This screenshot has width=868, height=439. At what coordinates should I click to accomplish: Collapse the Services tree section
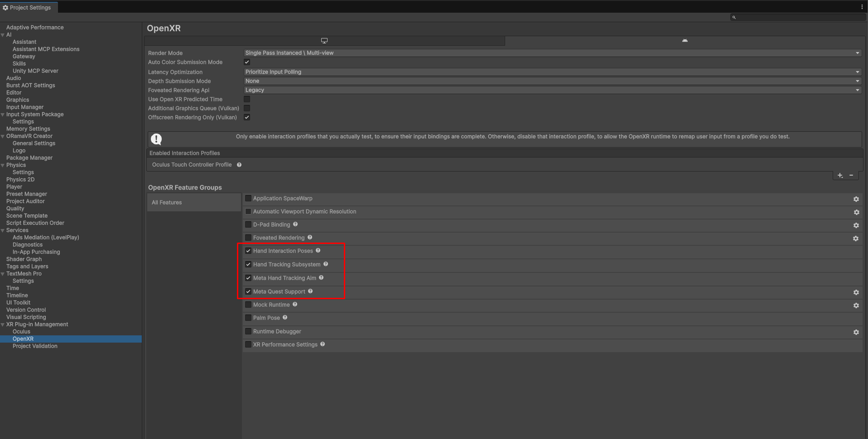pos(3,230)
